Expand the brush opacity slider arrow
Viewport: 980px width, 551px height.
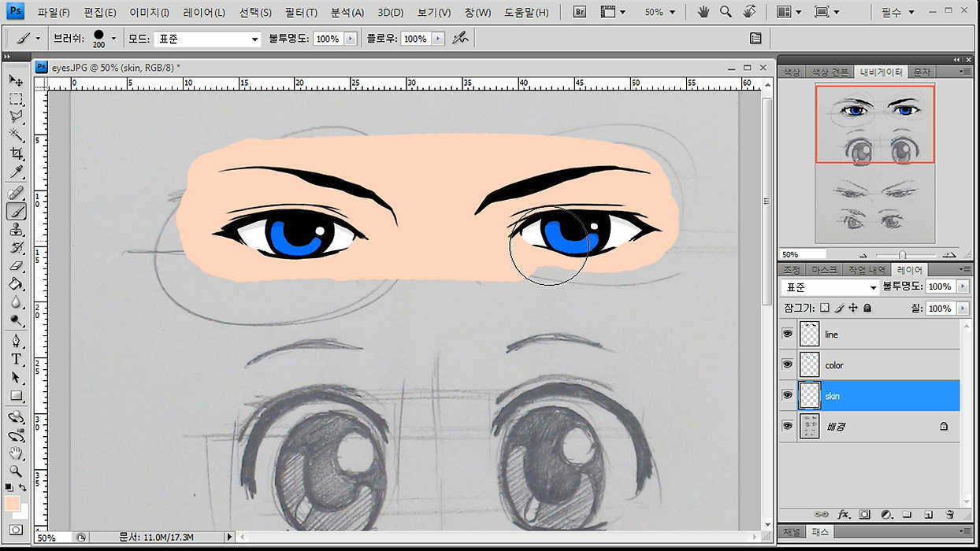point(351,39)
